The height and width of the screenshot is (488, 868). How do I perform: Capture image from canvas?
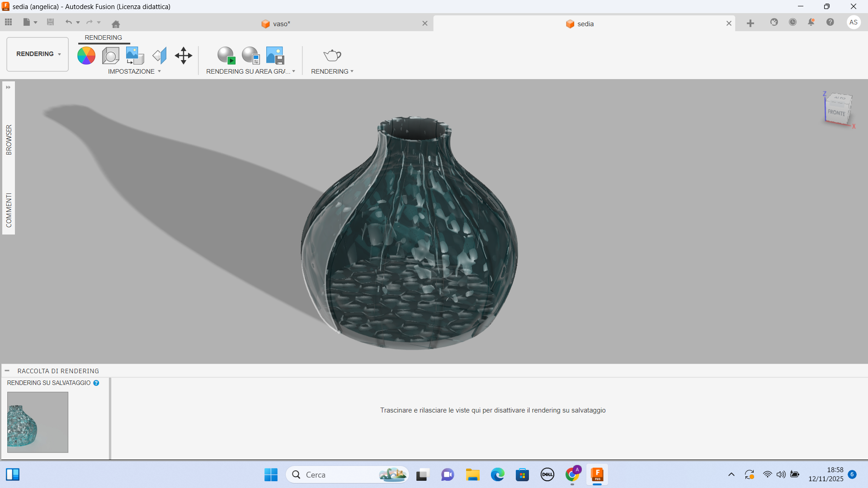[275, 56]
